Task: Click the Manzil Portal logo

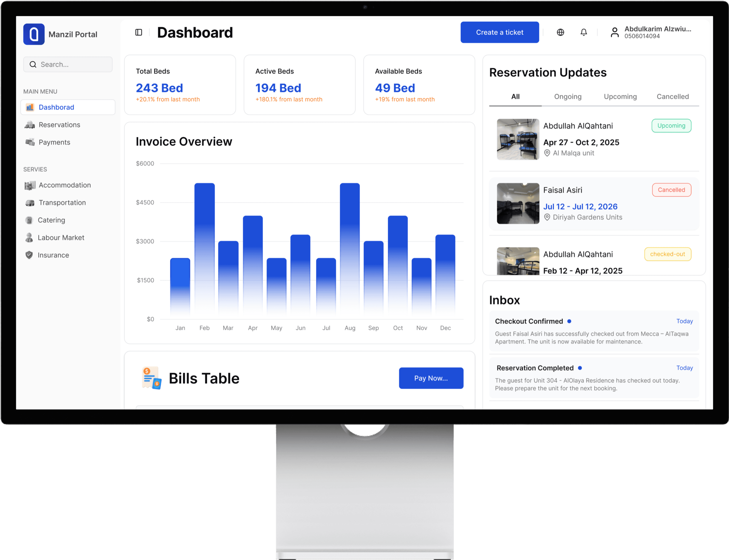Action: click(x=34, y=34)
